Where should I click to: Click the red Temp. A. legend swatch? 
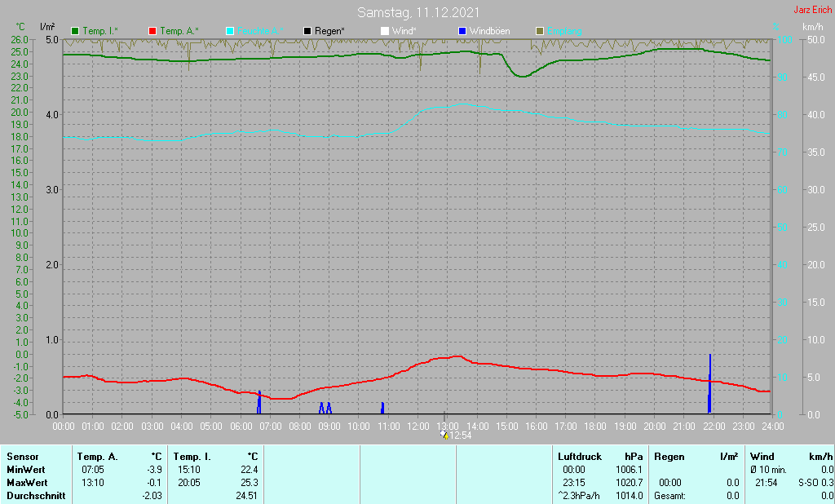tap(152, 31)
